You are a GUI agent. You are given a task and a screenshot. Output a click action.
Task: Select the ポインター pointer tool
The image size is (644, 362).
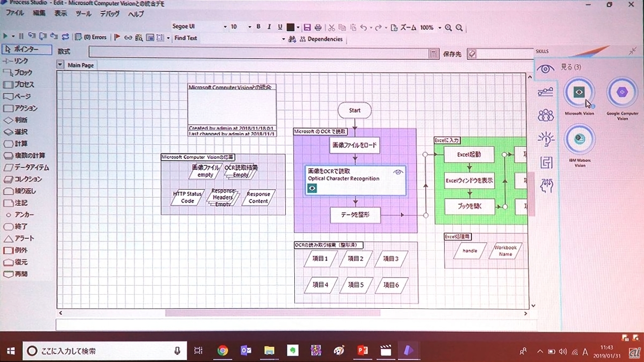[27, 49]
